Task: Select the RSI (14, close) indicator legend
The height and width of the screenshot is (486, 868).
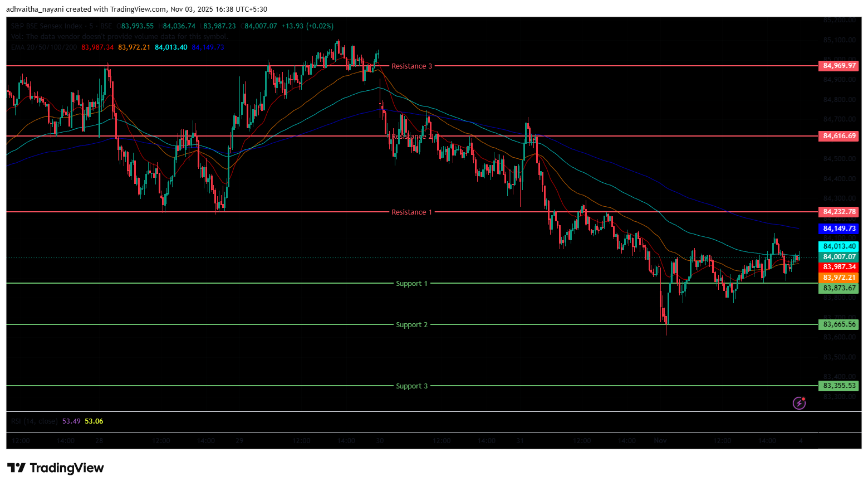Action: (x=34, y=421)
